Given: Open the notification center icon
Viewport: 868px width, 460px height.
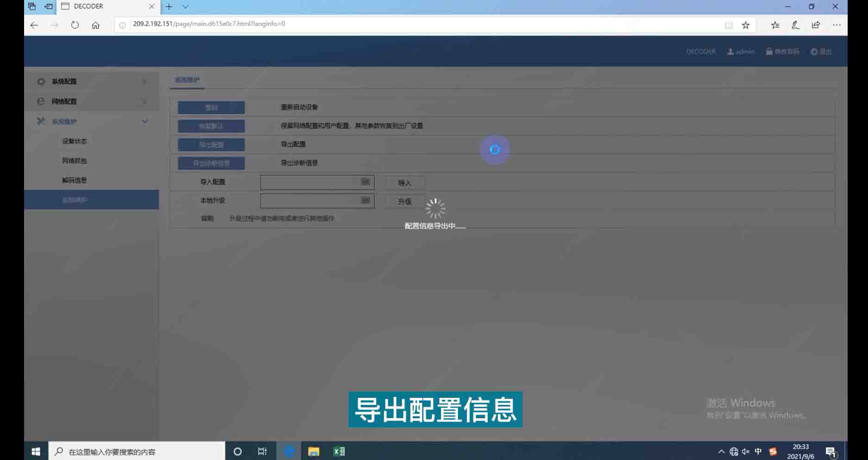Looking at the screenshot, I should coord(831,452).
